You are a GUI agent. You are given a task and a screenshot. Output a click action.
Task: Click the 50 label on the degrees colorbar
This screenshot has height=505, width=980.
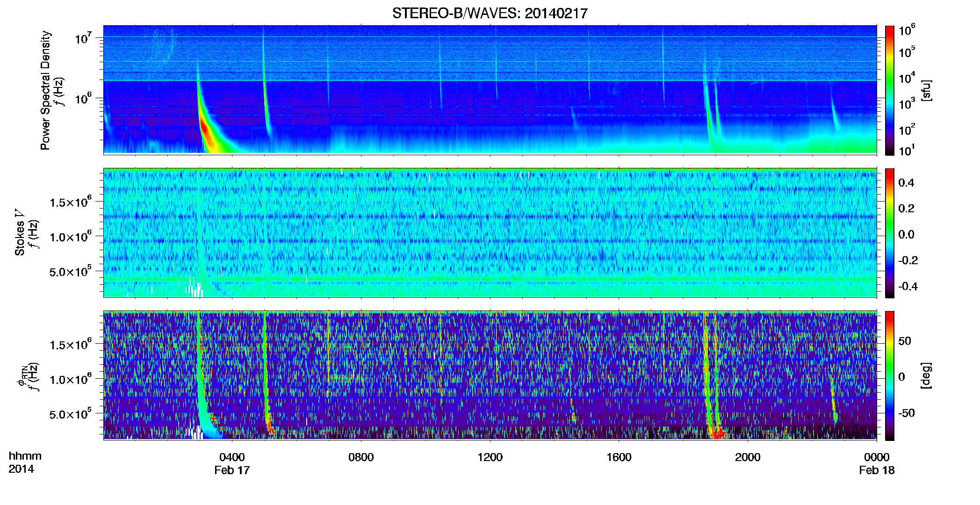[905, 341]
